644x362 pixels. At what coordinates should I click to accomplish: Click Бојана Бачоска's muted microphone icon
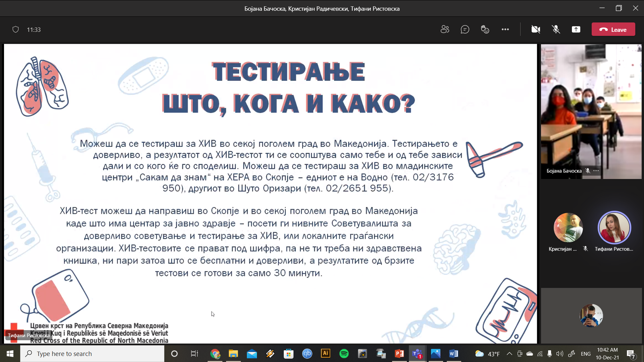pyautogui.click(x=588, y=171)
